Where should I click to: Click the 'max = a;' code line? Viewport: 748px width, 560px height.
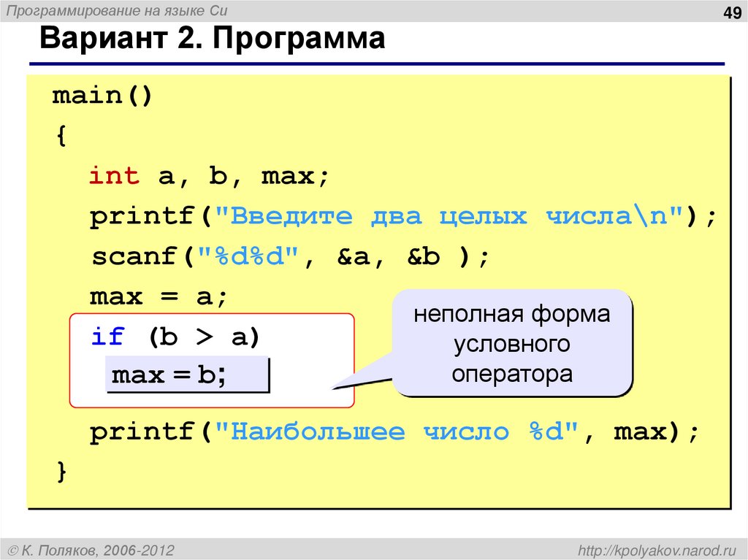pos(159,296)
